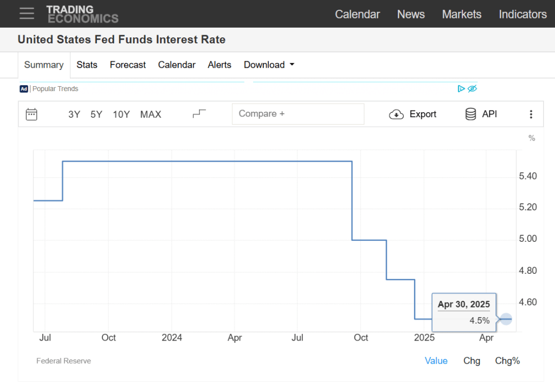
Task: Click the Compare + input field
Action: point(298,114)
